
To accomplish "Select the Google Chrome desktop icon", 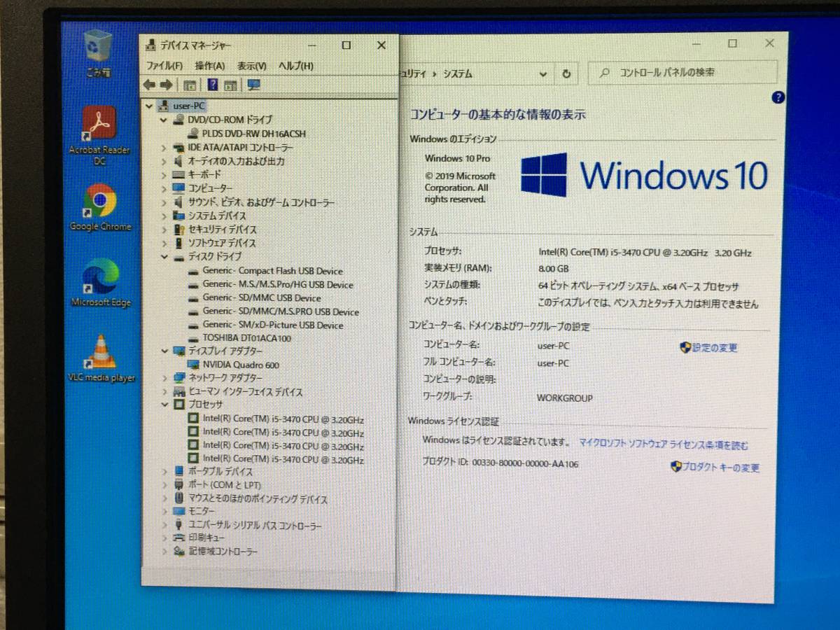I will pos(100,207).
